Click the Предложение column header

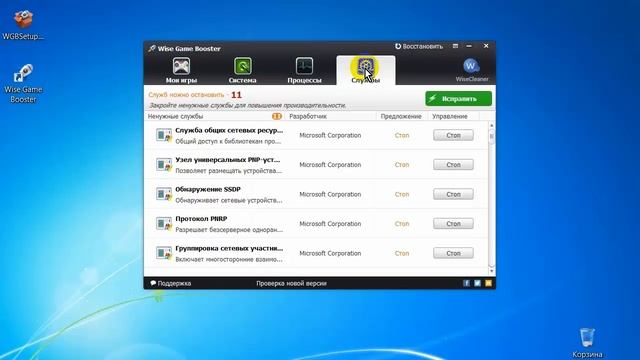(x=401, y=116)
